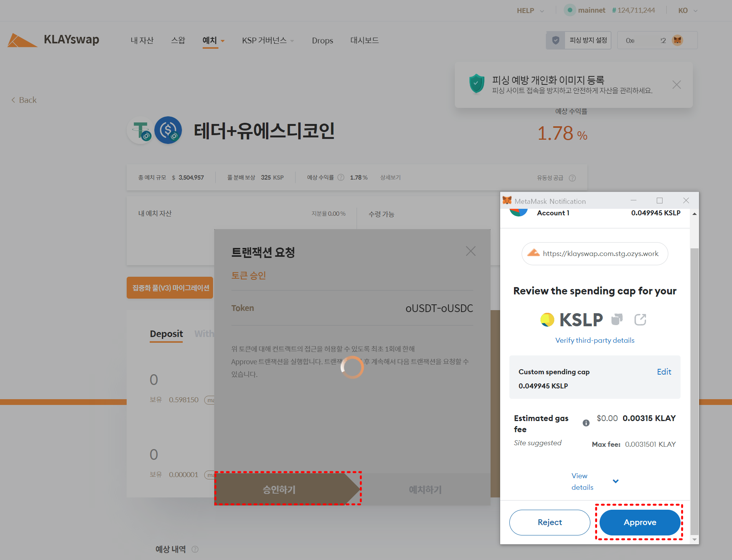Close the transaction request dialog
The width and height of the screenshot is (732, 560).
[x=470, y=251]
